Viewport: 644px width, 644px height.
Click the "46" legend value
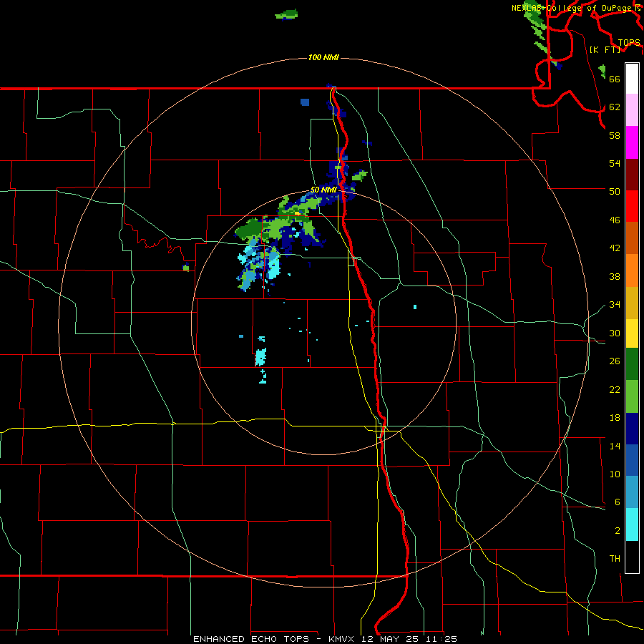(615, 220)
